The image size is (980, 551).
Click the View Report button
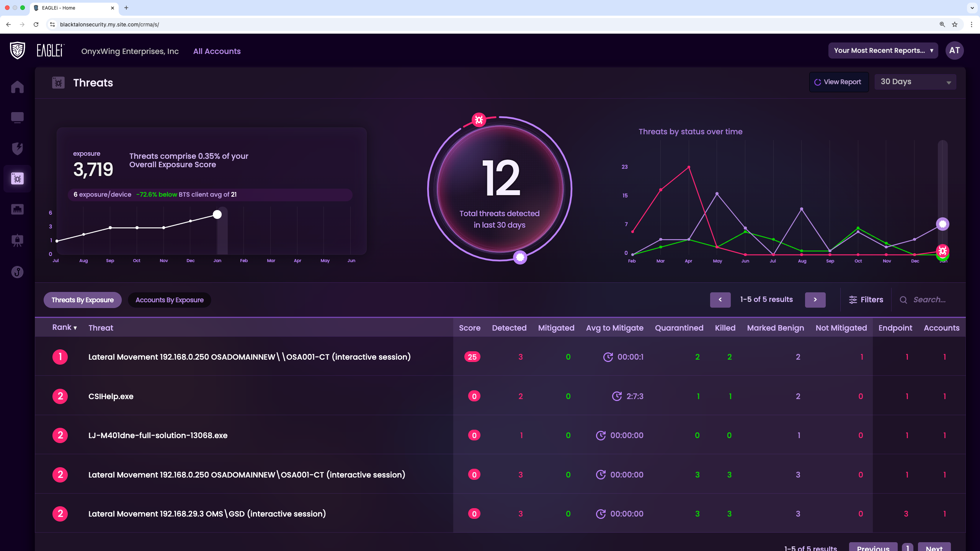click(839, 82)
